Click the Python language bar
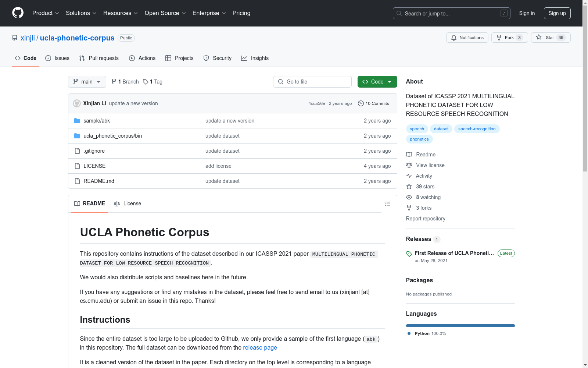588x368 pixels. tap(460, 326)
